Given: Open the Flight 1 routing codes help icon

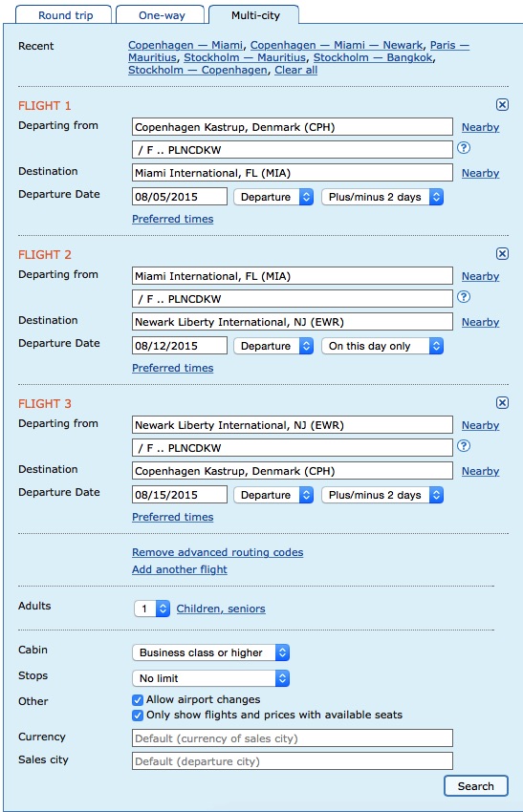Looking at the screenshot, I should tap(464, 148).
